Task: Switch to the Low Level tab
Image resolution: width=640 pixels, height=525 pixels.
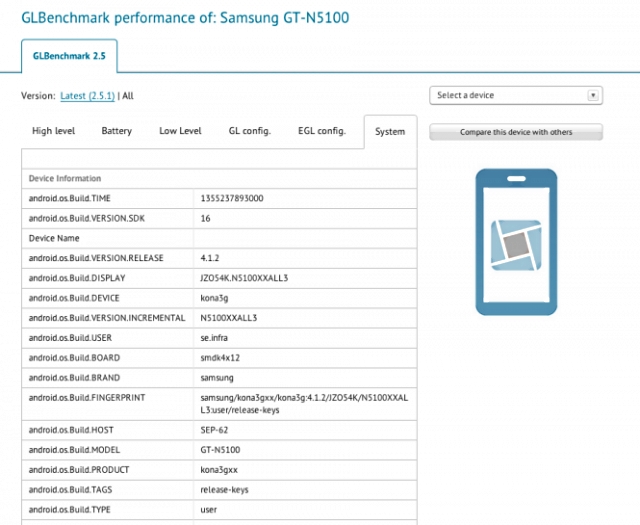Action: point(180,131)
